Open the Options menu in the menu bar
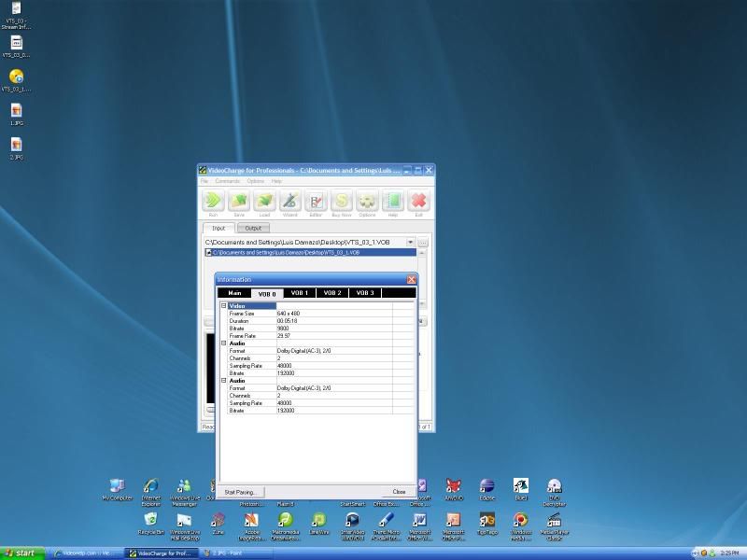This screenshot has height=560, width=747. pyautogui.click(x=255, y=181)
